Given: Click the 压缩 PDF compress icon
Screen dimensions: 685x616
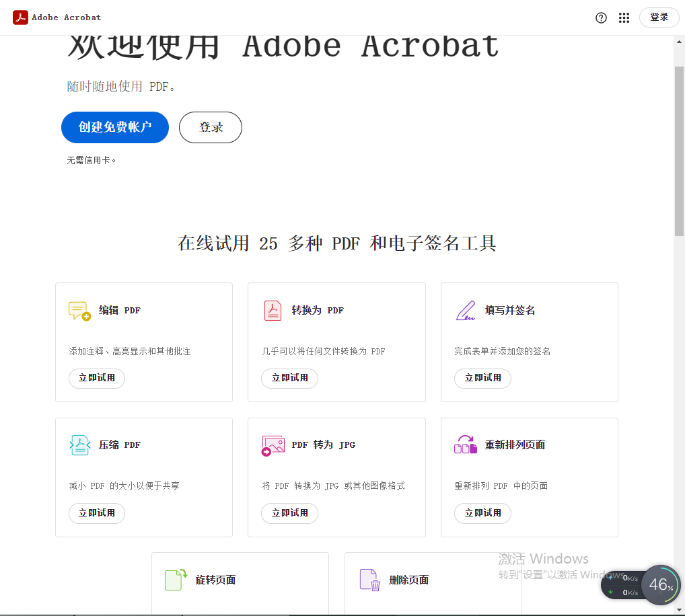Looking at the screenshot, I should tap(80, 445).
